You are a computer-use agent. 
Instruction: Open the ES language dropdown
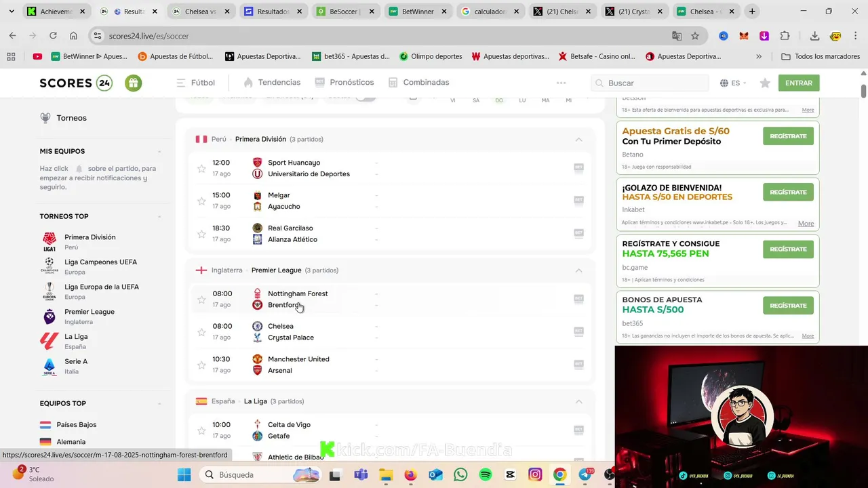click(733, 83)
